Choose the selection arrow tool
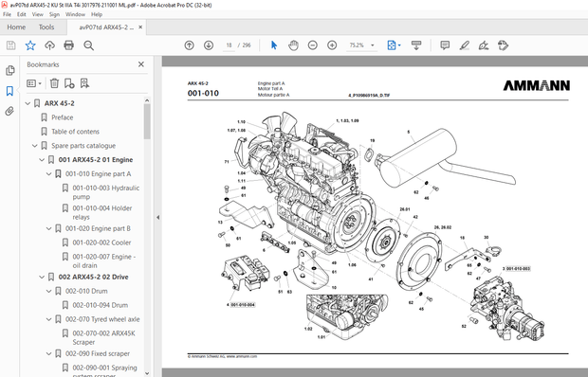The width and height of the screenshot is (588, 377). pyautogui.click(x=274, y=45)
